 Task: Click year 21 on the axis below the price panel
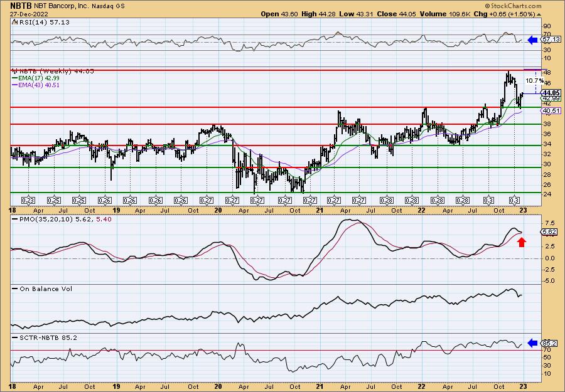320,210
